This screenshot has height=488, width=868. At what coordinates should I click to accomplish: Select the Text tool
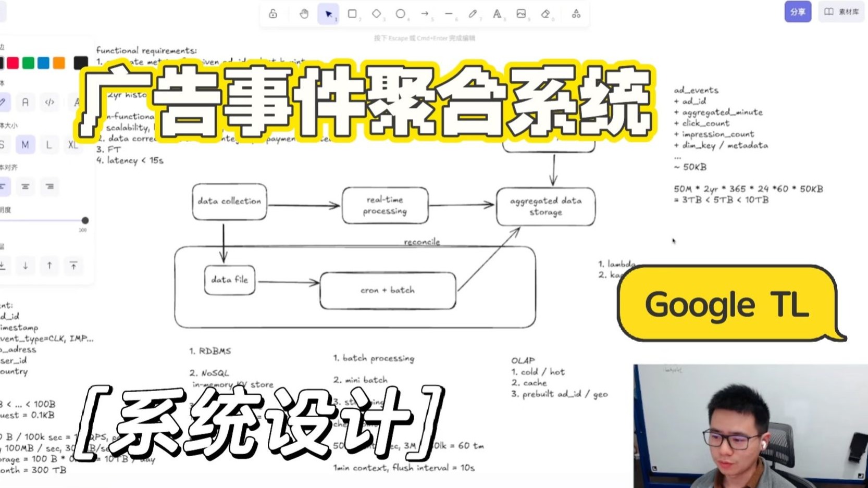coord(497,14)
